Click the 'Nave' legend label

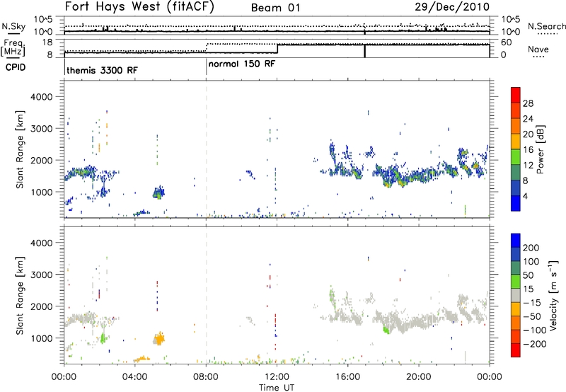[x=538, y=49]
